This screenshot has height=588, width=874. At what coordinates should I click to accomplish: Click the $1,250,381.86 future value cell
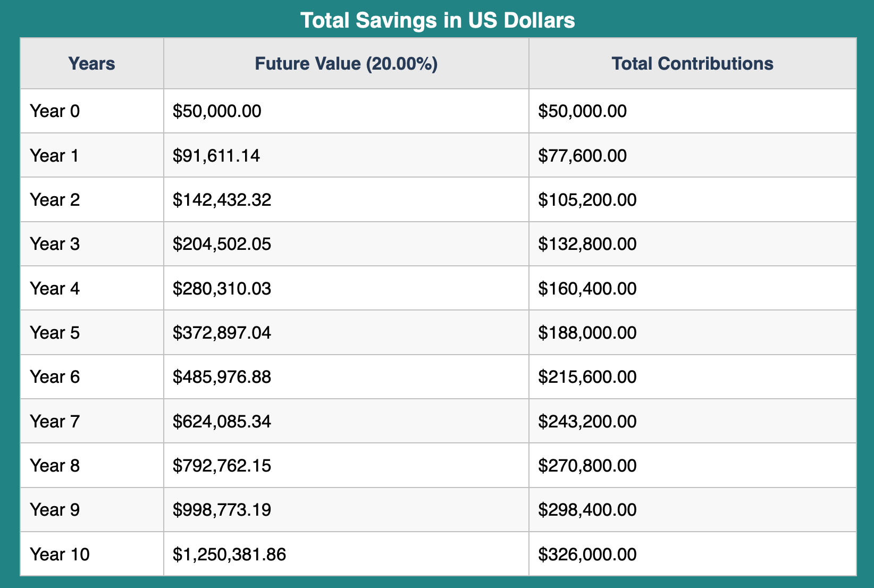(229, 555)
